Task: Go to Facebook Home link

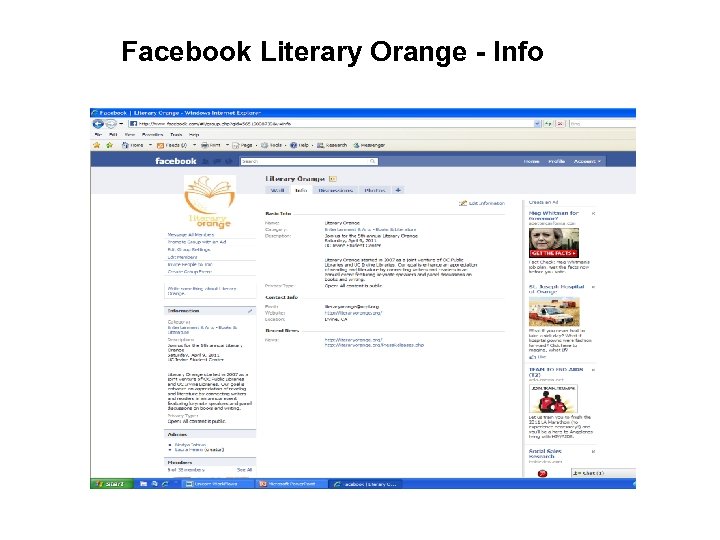Action: [x=531, y=162]
